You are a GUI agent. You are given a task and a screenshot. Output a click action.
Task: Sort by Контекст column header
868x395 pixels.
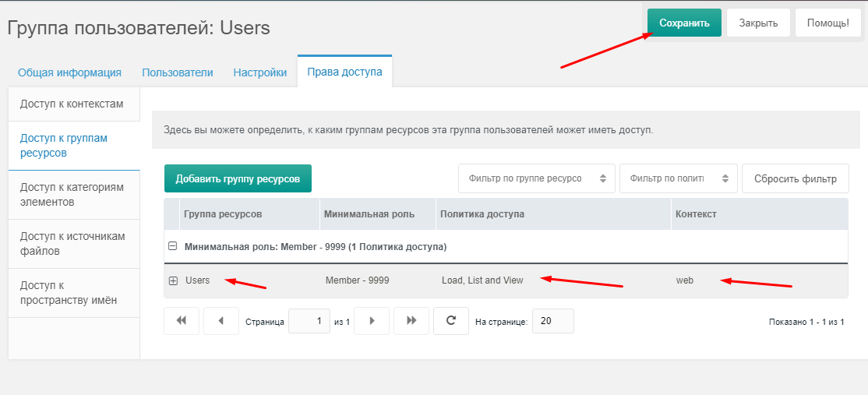pos(759,214)
